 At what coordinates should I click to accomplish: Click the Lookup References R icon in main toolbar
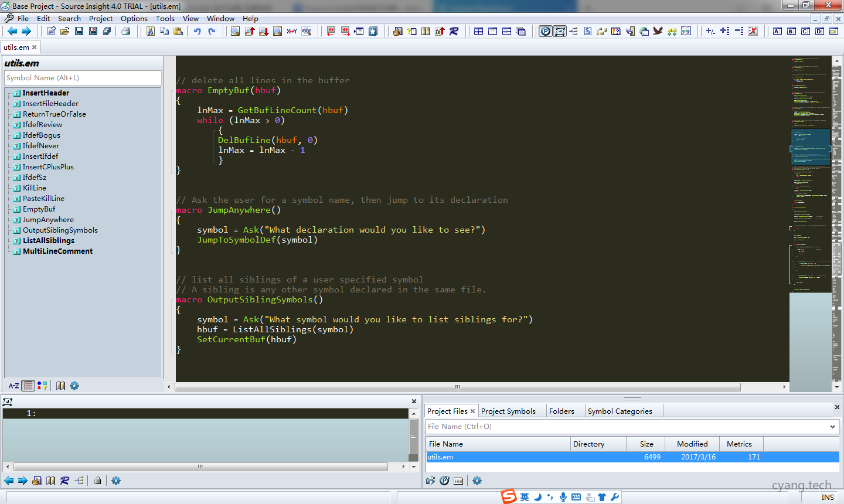click(x=454, y=31)
